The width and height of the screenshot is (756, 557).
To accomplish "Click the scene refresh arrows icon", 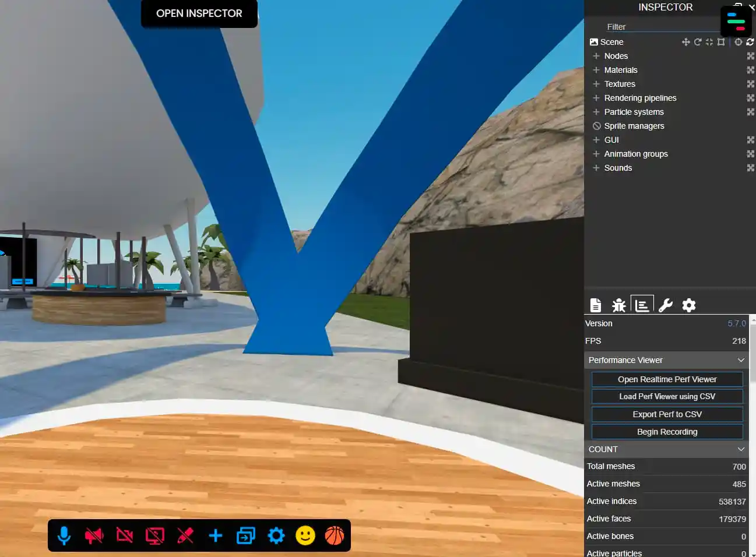I will coord(750,42).
